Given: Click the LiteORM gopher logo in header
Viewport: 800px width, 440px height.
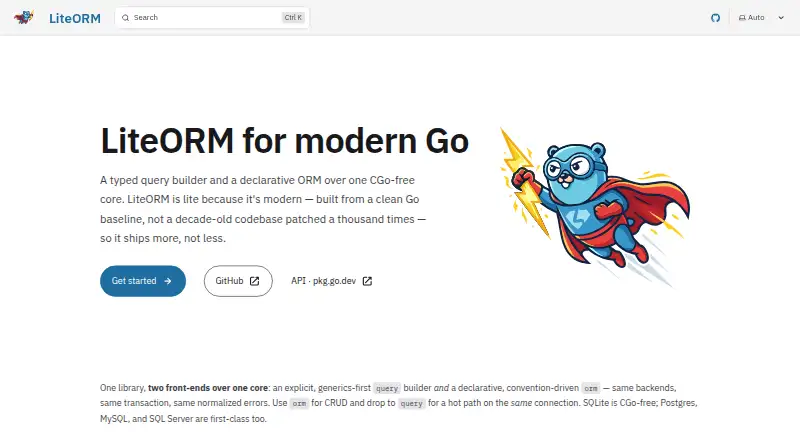Looking at the screenshot, I should [x=24, y=17].
